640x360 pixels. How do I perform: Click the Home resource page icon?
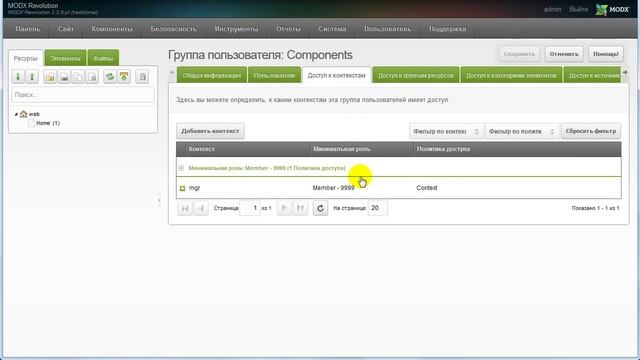click(x=31, y=123)
